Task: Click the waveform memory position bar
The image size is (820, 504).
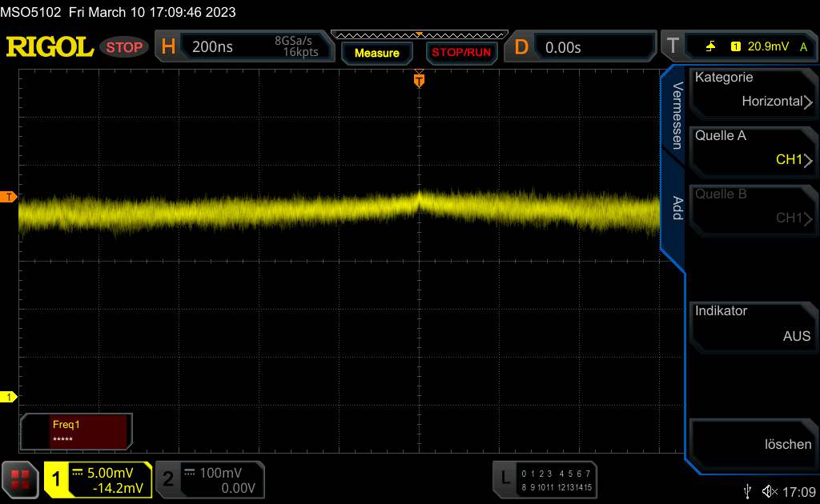Action: point(420,35)
